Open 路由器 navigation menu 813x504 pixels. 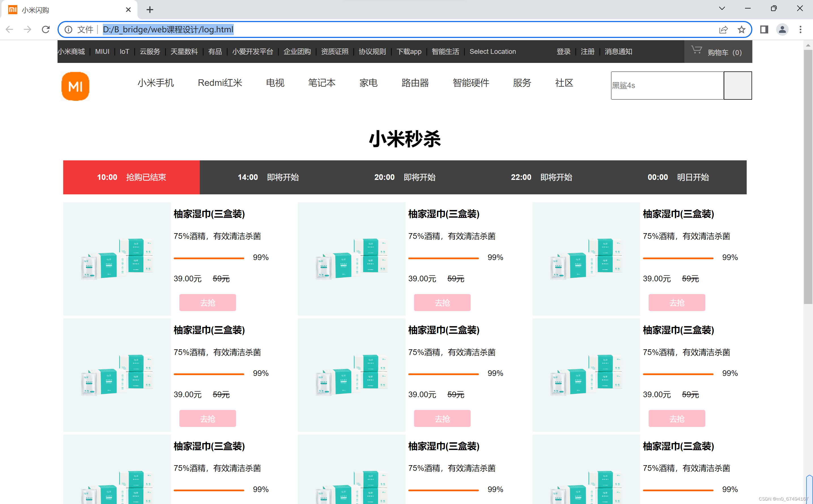[x=415, y=83]
